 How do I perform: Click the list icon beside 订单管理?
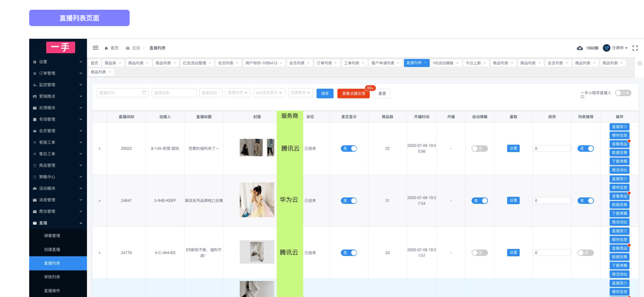point(35,73)
